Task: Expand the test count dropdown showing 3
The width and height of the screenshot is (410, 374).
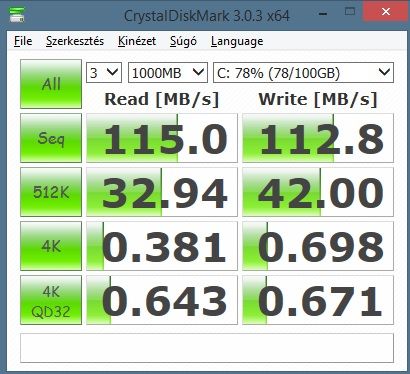Action: click(x=104, y=73)
